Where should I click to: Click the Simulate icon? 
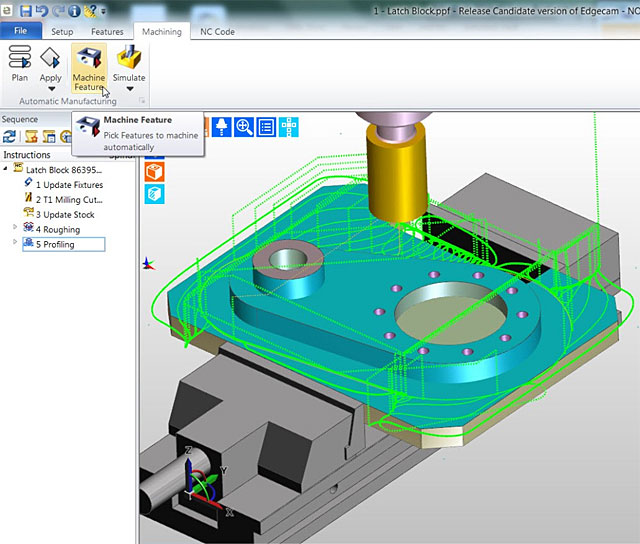pos(129,58)
